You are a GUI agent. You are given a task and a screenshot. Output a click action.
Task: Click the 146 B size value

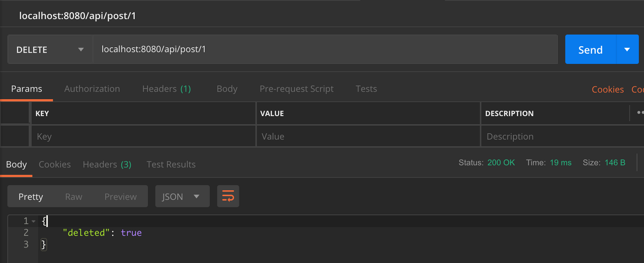(615, 162)
